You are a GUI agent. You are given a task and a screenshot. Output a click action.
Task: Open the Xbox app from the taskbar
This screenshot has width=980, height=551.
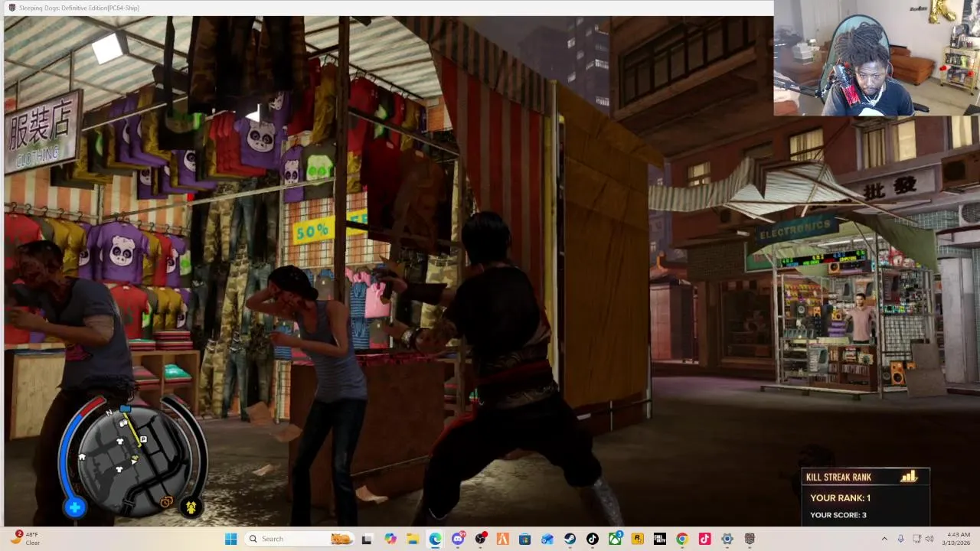click(x=615, y=539)
